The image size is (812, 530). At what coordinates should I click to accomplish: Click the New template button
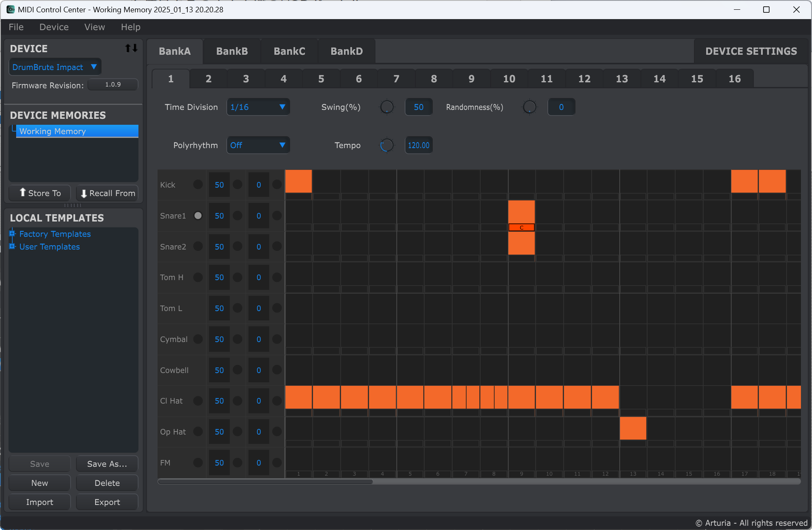point(40,483)
